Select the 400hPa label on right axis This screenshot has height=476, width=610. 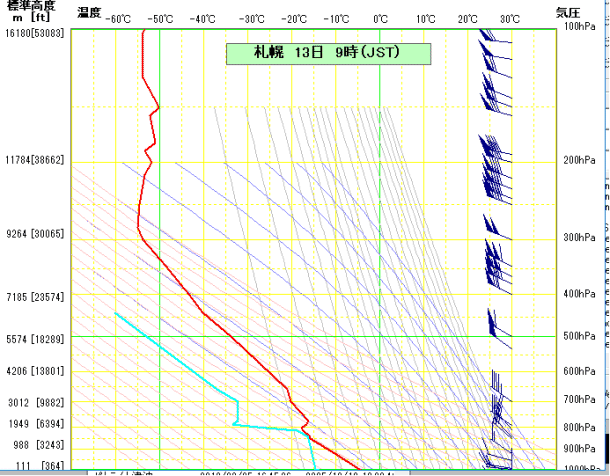tap(579, 294)
